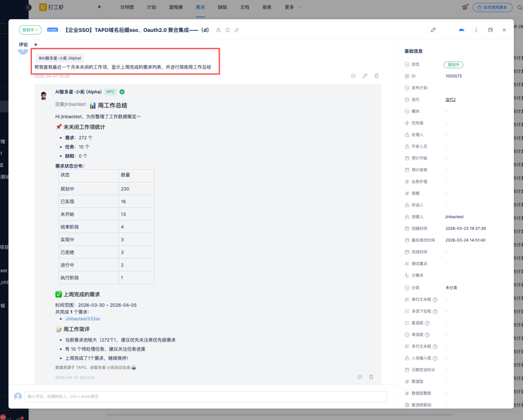Screen dimensions: 523x420
Task: Reply icon on the AI智多星 weekly summary
Action: (x=359, y=377)
